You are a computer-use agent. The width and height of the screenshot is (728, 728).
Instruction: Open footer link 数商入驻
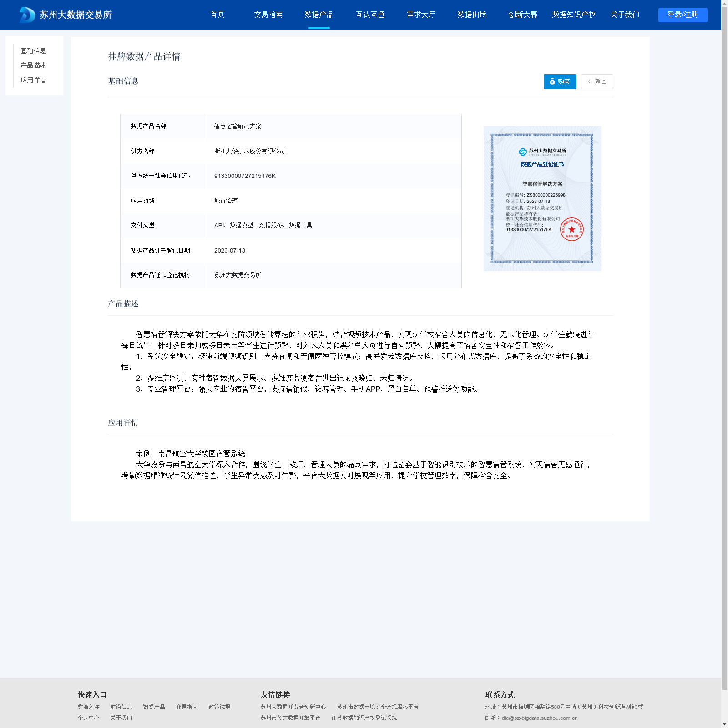tap(88, 707)
